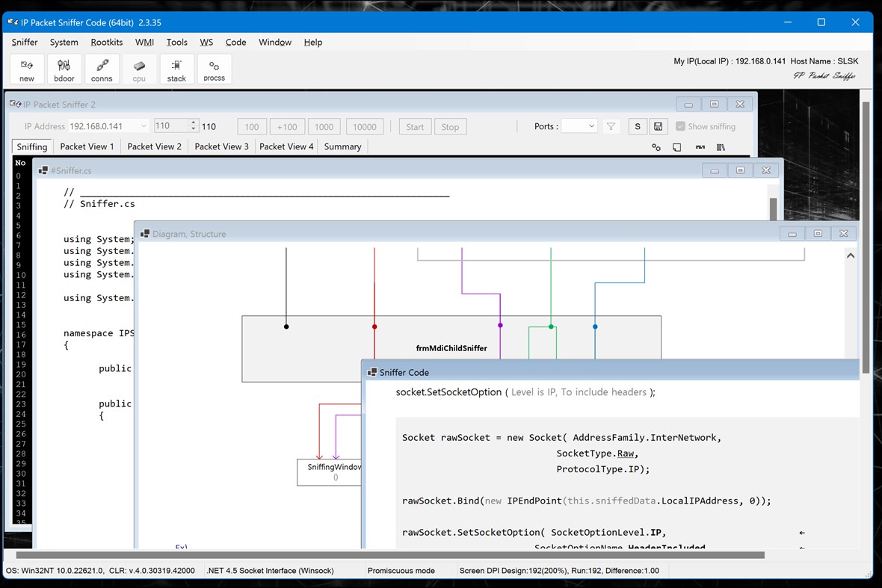882x588 pixels.
Task: Open the stack tool
Action: (176, 69)
